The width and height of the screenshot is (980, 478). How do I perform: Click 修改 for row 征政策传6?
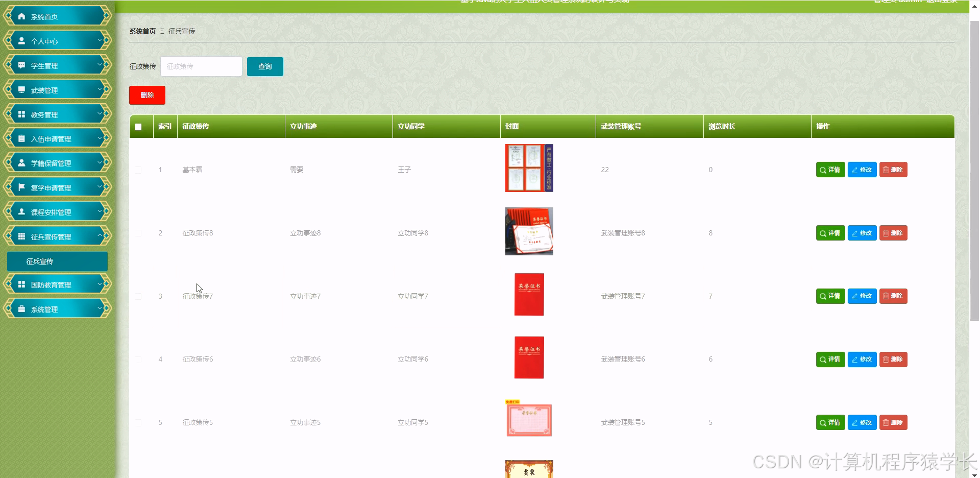point(862,359)
